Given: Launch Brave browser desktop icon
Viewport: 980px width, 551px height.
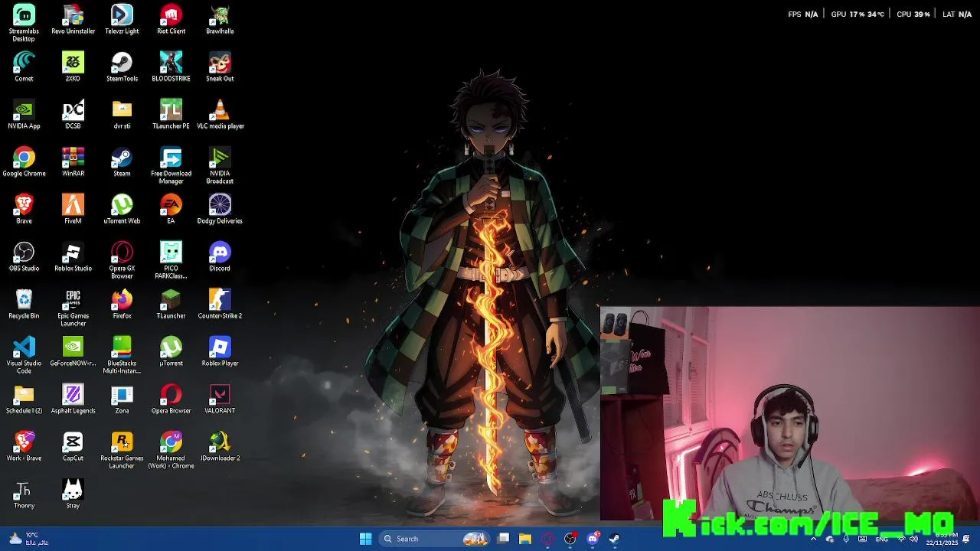Looking at the screenshot, I should pyautogui.click(x=24, y=210).
